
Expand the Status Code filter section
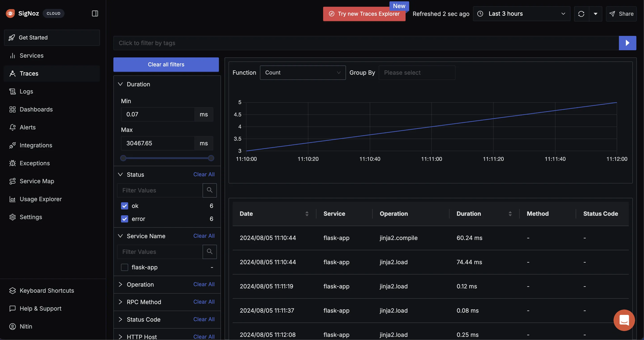pyautogui.click(x=120, y=320)
